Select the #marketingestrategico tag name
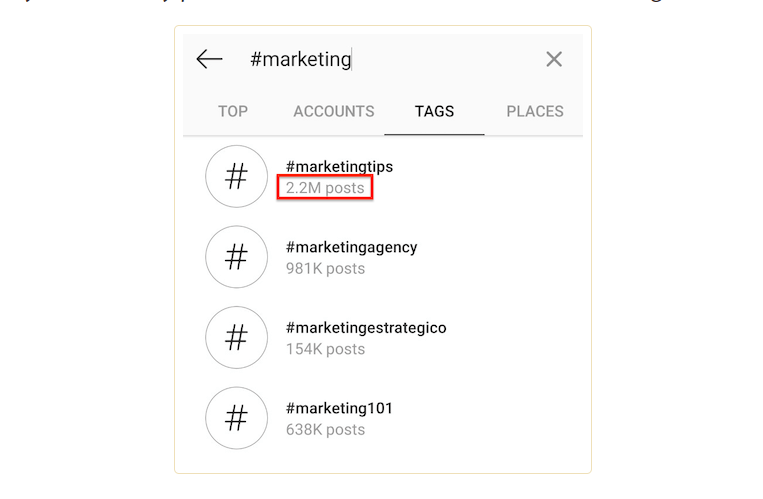 pyautogui.click(x=366, y=328)
